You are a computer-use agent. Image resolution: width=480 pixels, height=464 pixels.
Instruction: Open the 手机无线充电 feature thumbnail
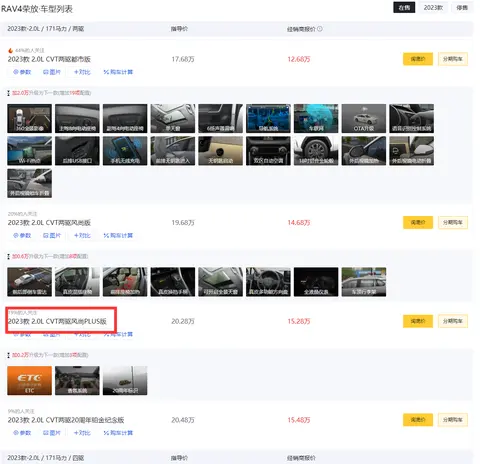[125, 151]
